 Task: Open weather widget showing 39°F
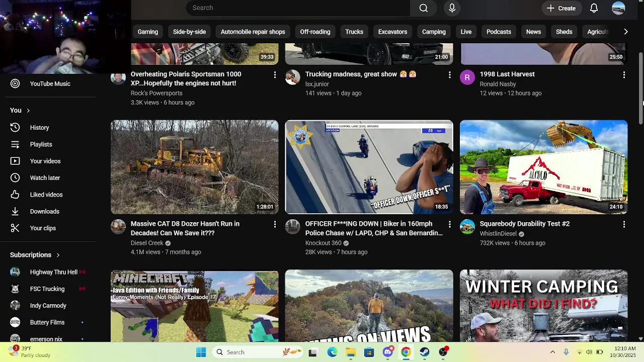(30, 352)
